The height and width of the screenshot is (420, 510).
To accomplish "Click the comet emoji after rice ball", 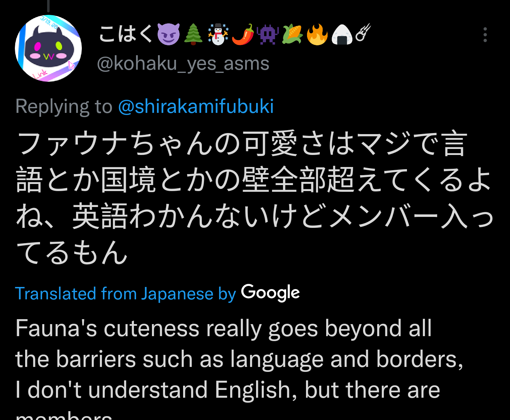I will (x=363, y=33).
